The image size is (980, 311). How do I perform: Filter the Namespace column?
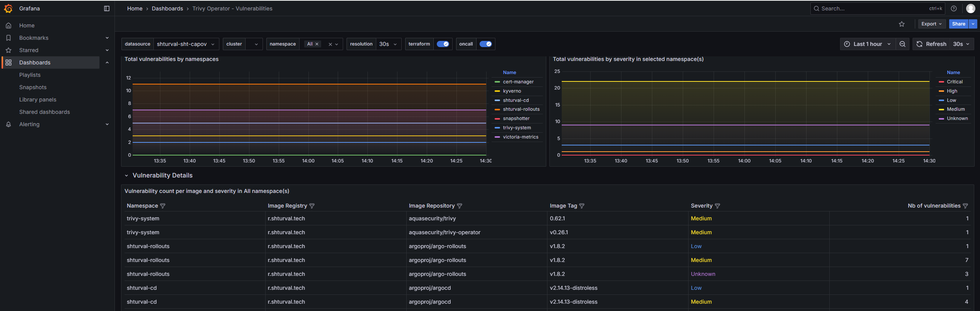pyautogui.click(x=163, y=206)
